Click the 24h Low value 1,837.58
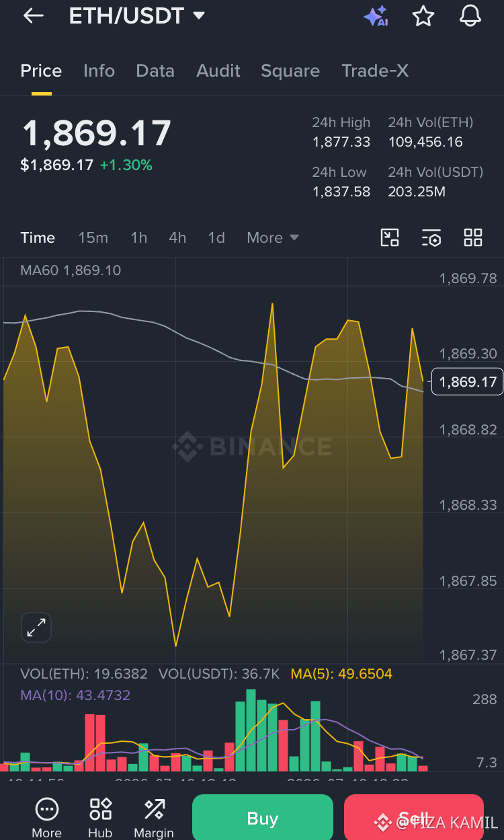This screenshot has width=504, height=840. pos(341,192)
